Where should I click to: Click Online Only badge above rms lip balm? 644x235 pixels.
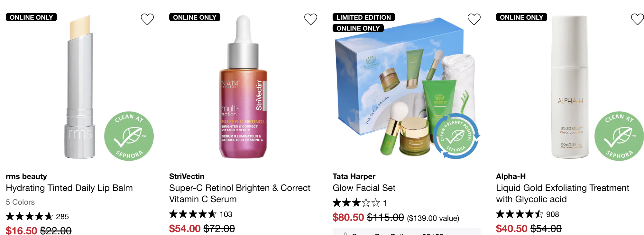point(31,17)
